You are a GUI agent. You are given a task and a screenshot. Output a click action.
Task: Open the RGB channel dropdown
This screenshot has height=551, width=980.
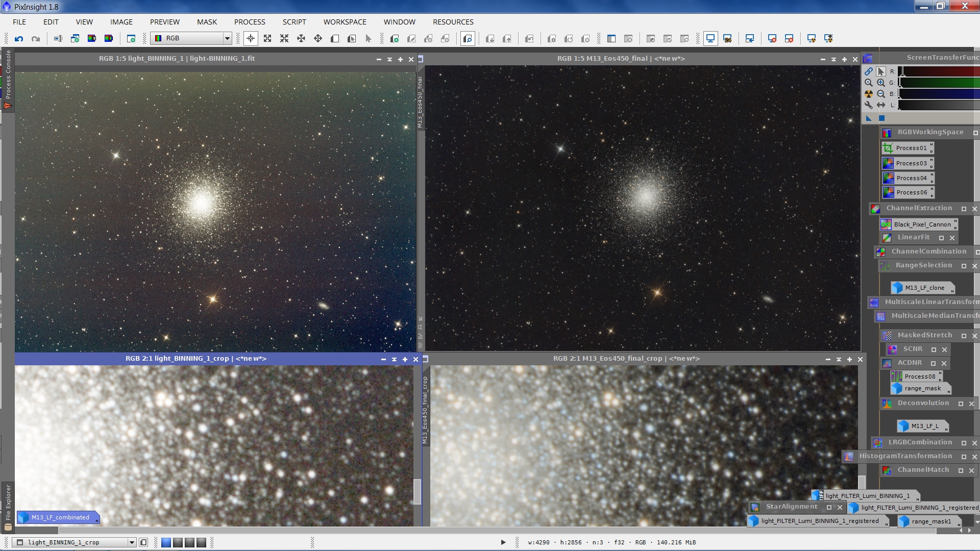[x=227, y=38]
